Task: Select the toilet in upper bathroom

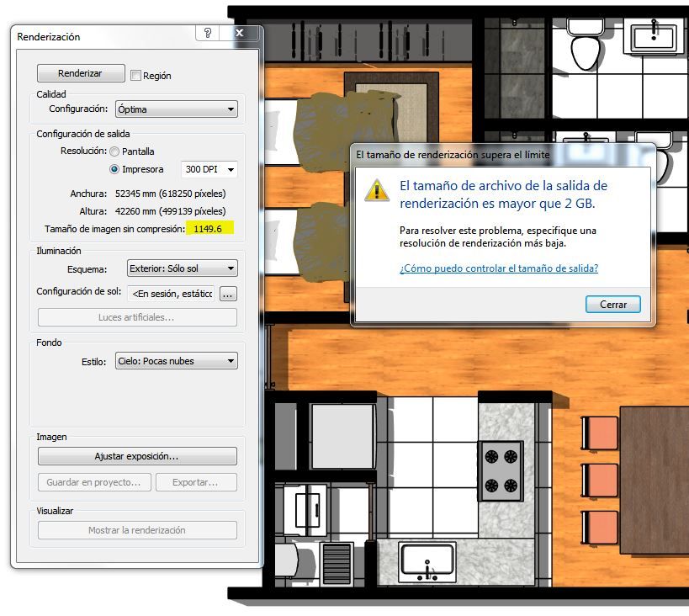Action: [x=585, y=44]
